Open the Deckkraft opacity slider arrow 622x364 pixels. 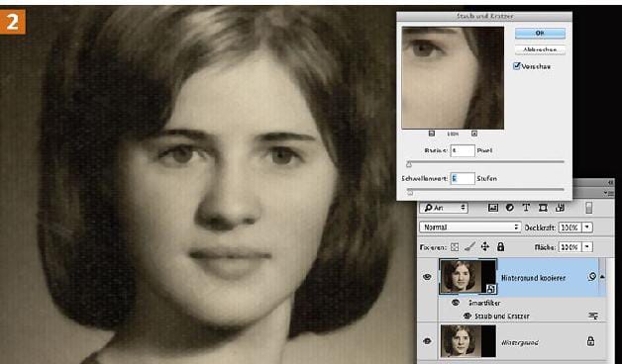tap(587, 227)
